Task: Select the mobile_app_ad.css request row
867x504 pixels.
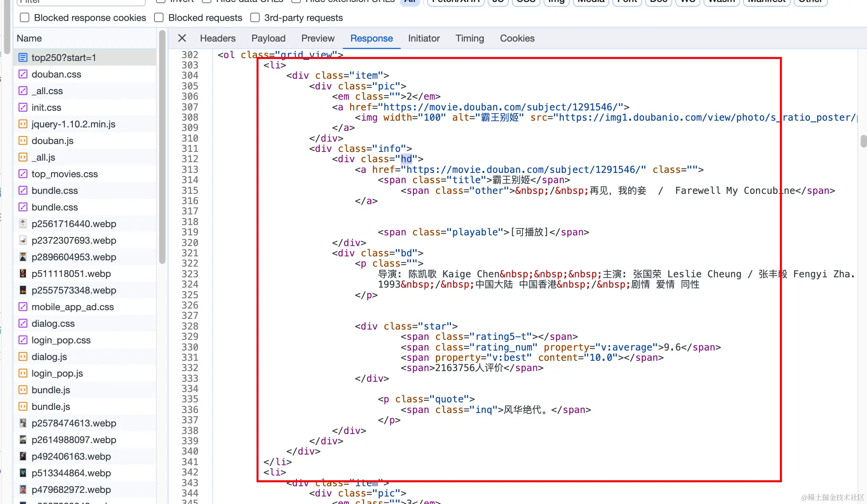Action: [85, 307]
